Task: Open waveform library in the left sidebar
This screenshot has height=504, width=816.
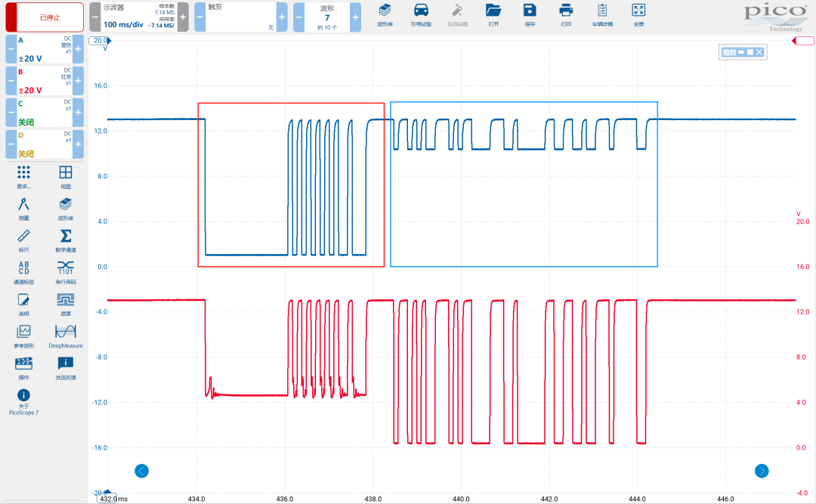Action: click(x=66, y=209)
